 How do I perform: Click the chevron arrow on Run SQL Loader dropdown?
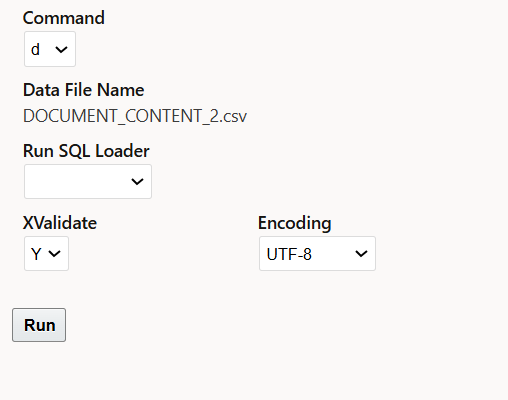(137, 182)
